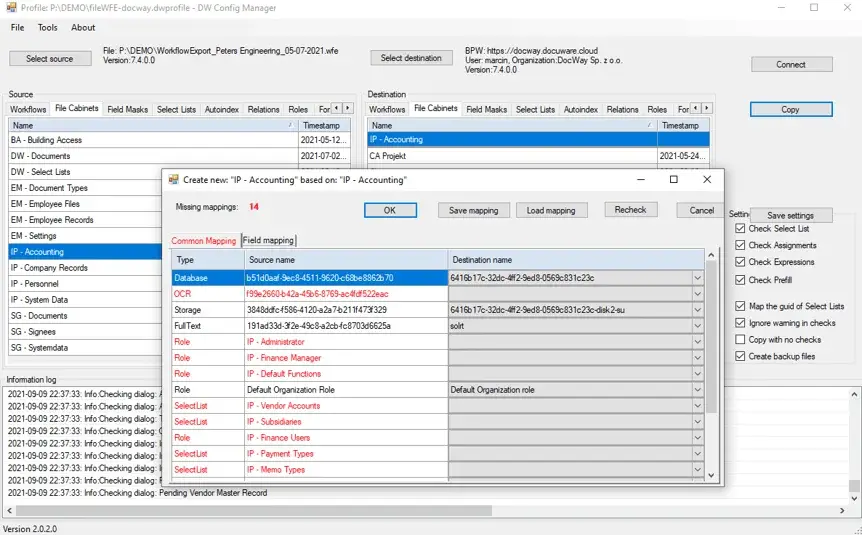Select the Common Mapping tab

pyautogui.click(x=203, y=240)
